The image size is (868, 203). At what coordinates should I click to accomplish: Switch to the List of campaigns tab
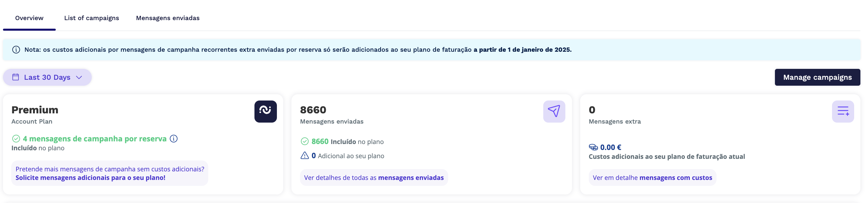92,18
